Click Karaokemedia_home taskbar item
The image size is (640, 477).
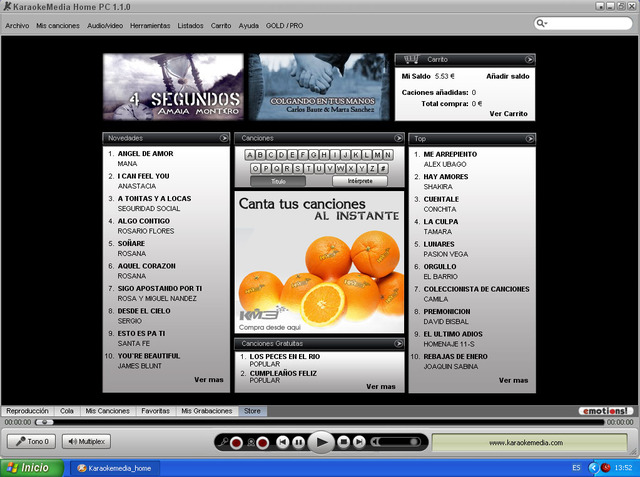coord(114,468)
